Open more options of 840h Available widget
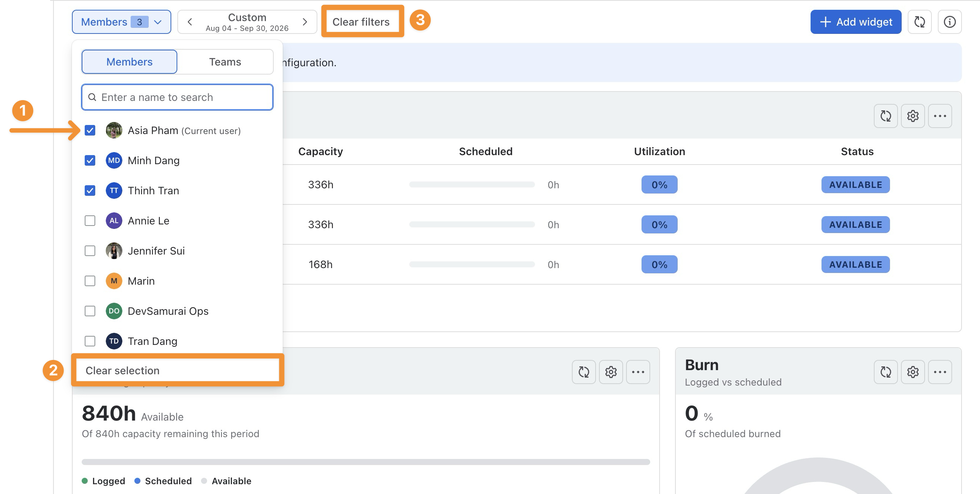The height and width of the screenshot is (494, 980). 638,372
